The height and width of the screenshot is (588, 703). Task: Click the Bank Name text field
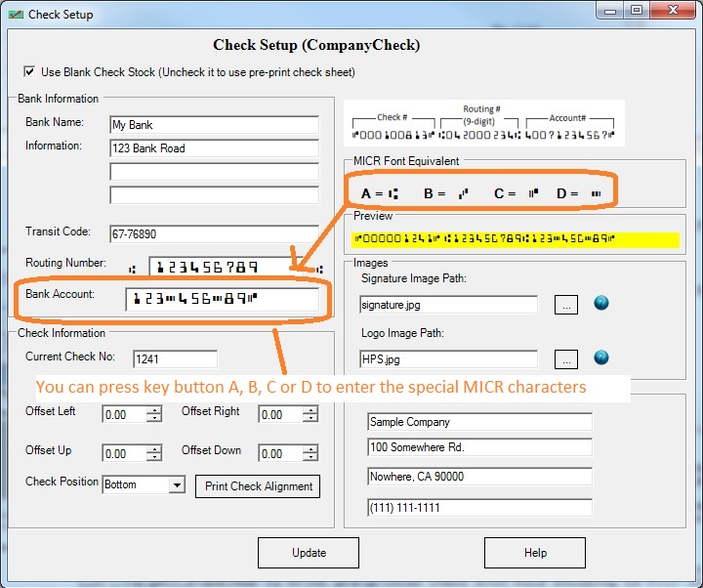pyautogui.click(x=214, y=125)
